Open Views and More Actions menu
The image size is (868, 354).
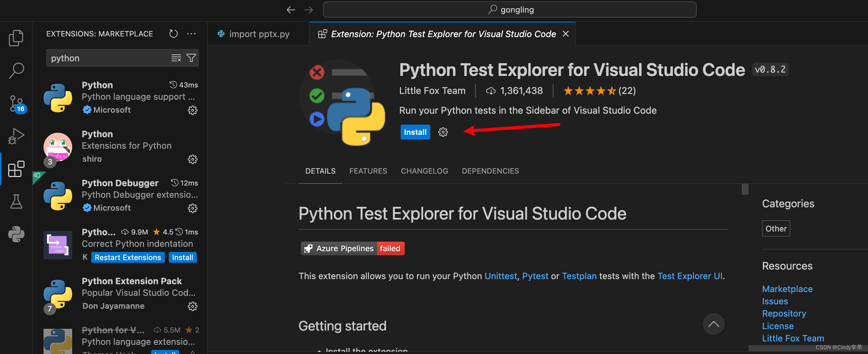tap(191, 34)
